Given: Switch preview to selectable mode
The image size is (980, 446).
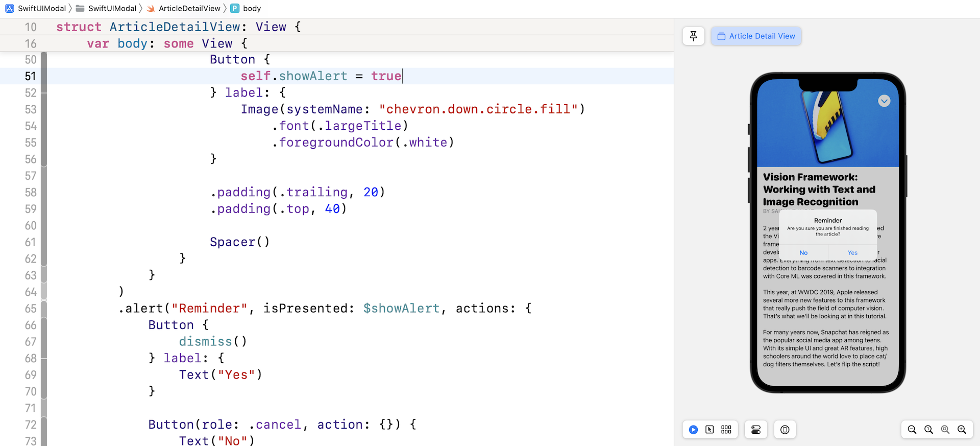Looking at the screenshot, I should pos(709,430).
